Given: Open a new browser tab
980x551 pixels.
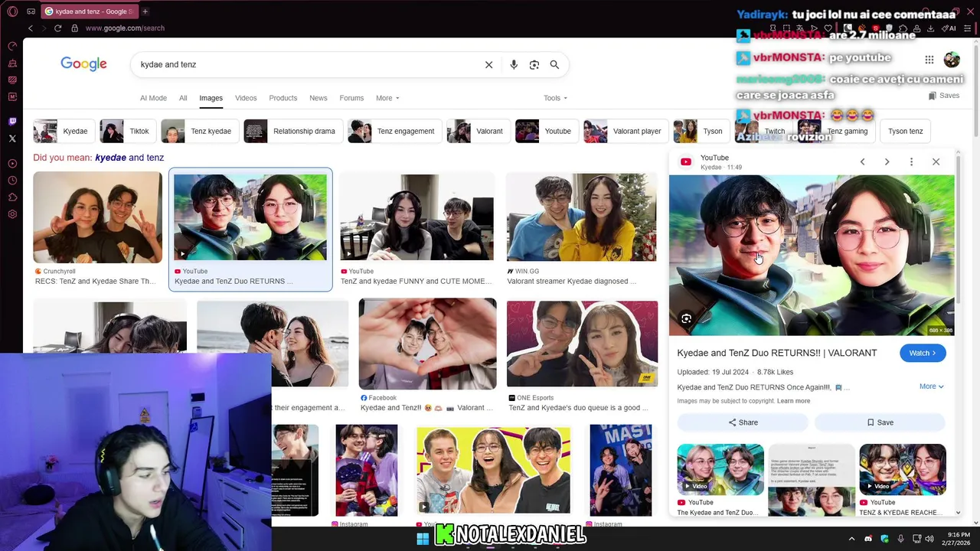Looking at the screenshot, I should pyautogui.click(x=145, y=11).
